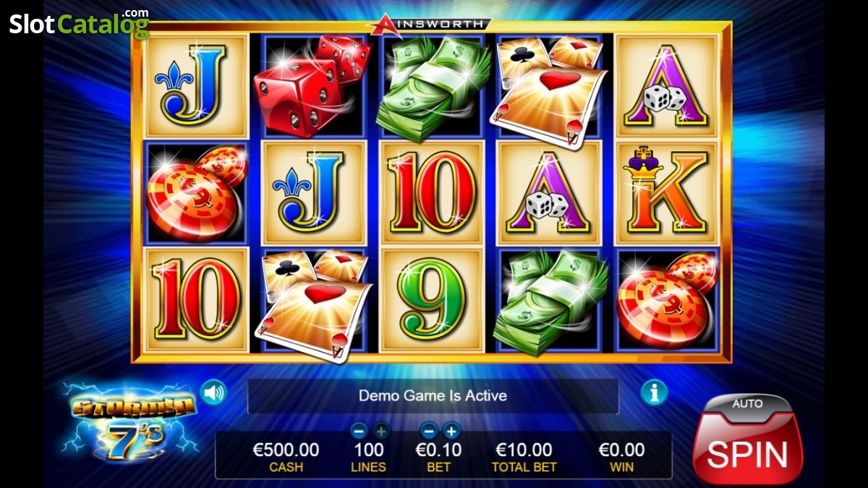
Task: Click the Demo Game Is Active message bar
Action: click(433, 396)
